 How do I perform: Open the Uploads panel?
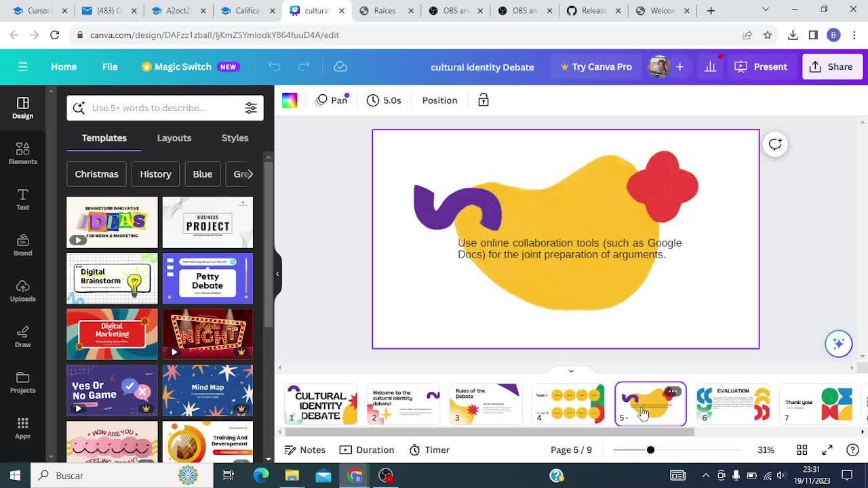pos(22,291)
